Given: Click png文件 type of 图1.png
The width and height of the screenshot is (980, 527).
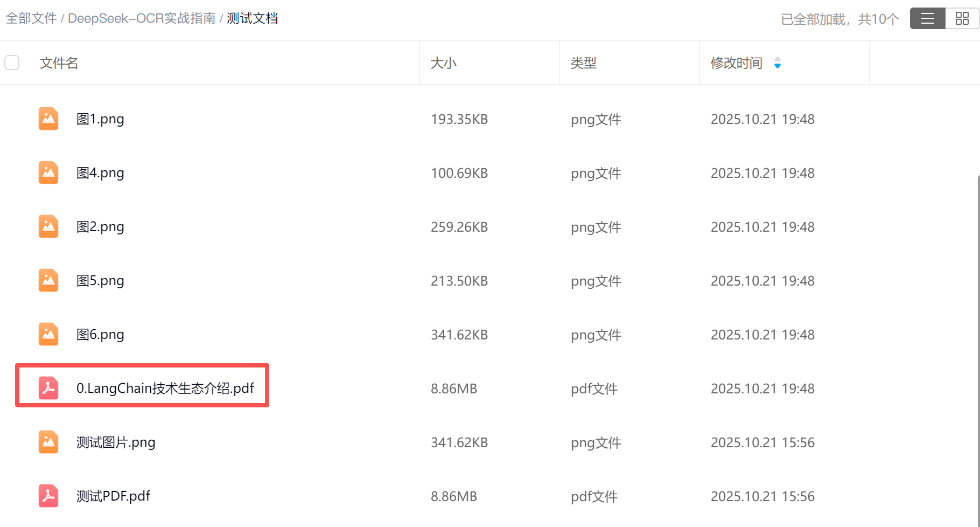Looking at the screenshot, I should point(596,119).
